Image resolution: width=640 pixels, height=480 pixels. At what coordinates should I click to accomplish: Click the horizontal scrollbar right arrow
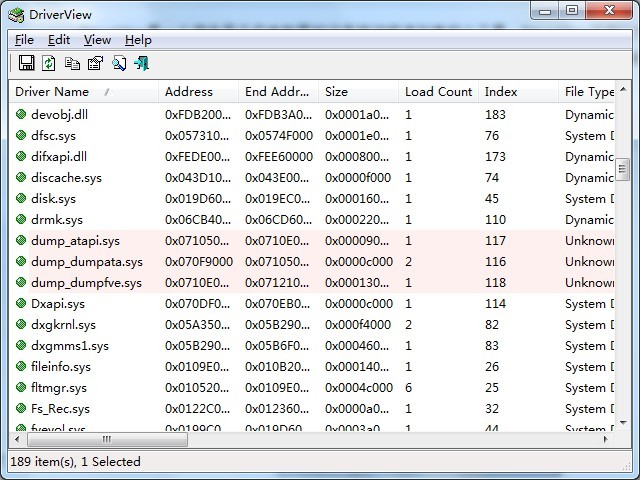[x=606, y=439]
